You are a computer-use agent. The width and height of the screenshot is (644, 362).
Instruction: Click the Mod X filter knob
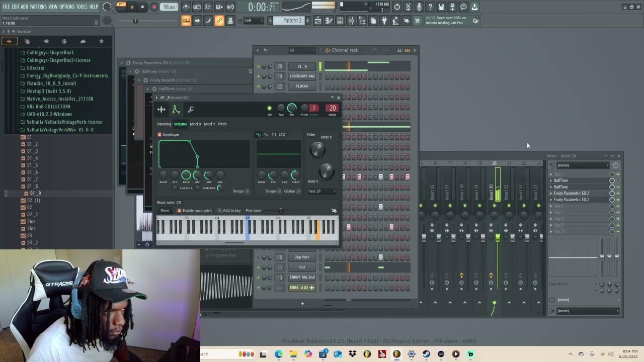[317, 150]
